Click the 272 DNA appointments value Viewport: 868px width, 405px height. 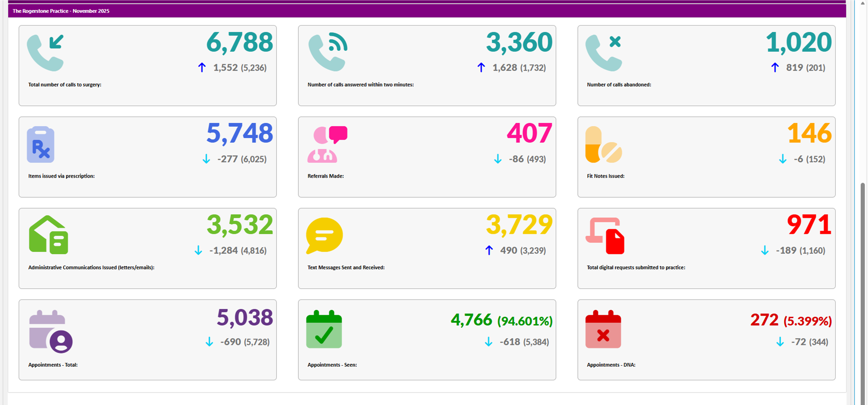click(x=764, y=320)
